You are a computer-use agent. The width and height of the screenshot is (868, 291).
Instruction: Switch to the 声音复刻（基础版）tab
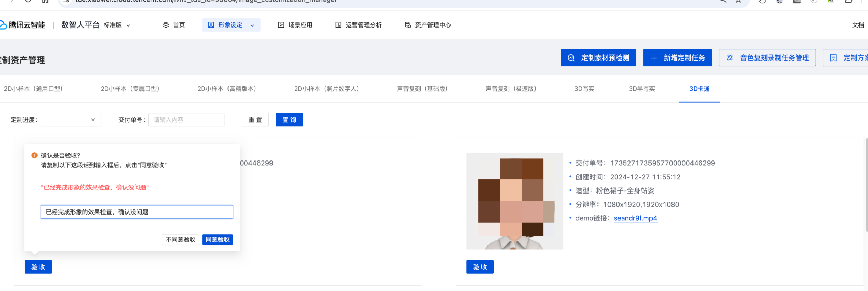[422, 89]
